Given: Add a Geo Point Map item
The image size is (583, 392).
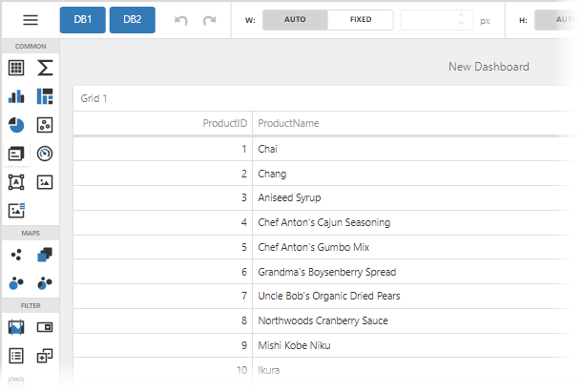Looking at the screenshot, I should click(16, 255).
